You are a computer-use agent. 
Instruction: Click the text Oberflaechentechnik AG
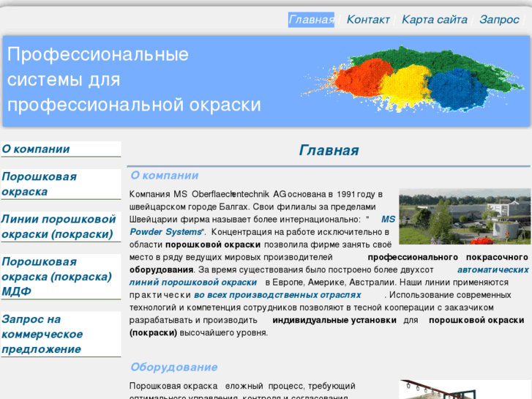coord(239,194)
